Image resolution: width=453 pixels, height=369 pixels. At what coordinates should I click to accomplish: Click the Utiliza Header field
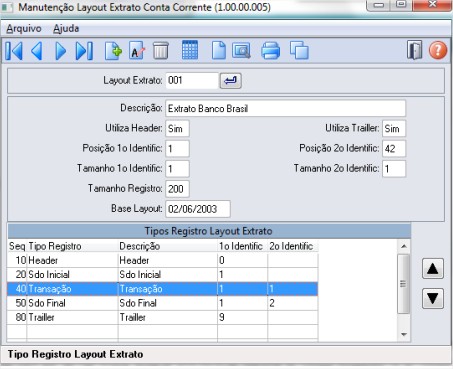(x=177, y=128)
